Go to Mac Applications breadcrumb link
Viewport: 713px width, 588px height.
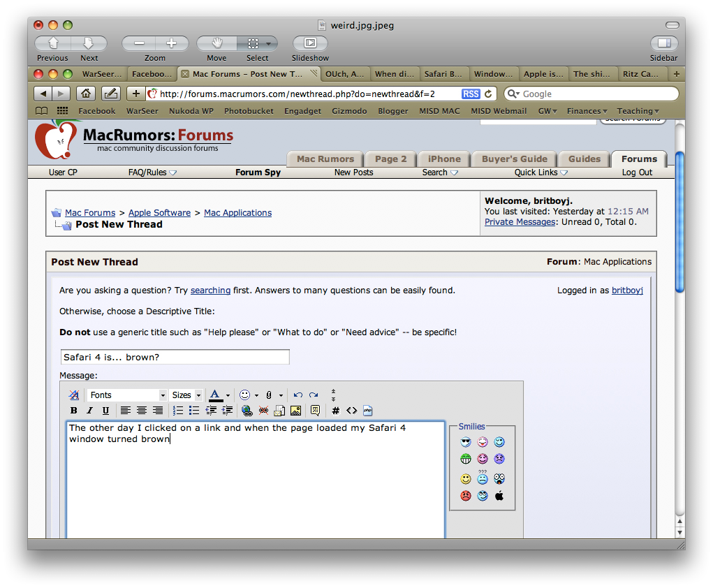pyautogui.click(x=238, y=213)
